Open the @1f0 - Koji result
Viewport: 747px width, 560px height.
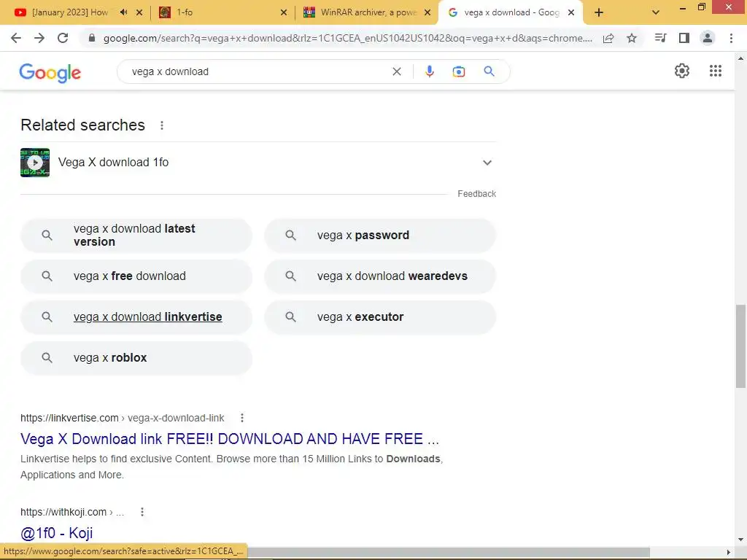click(57, 533)
